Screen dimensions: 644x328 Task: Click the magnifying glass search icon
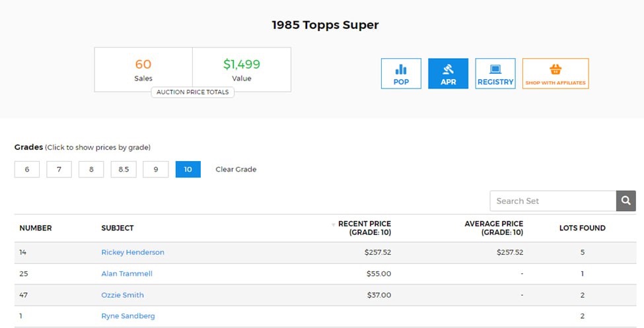coord(626,201)
